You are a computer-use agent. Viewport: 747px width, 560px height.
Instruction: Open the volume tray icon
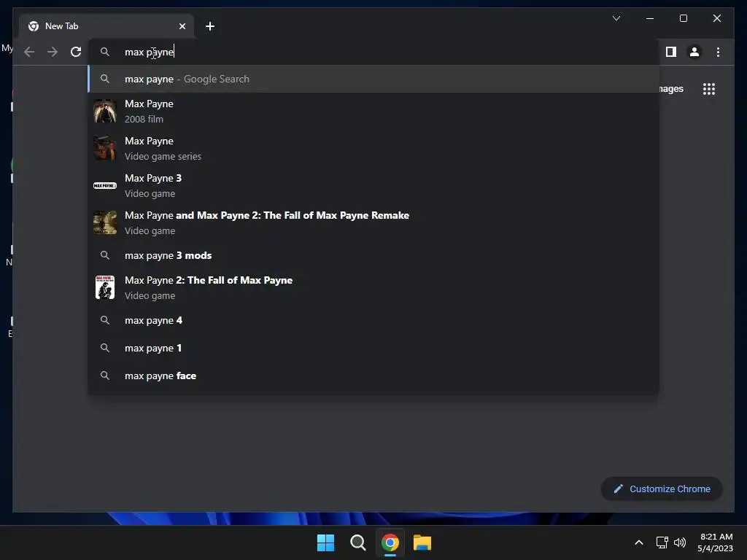coord(680,542)
